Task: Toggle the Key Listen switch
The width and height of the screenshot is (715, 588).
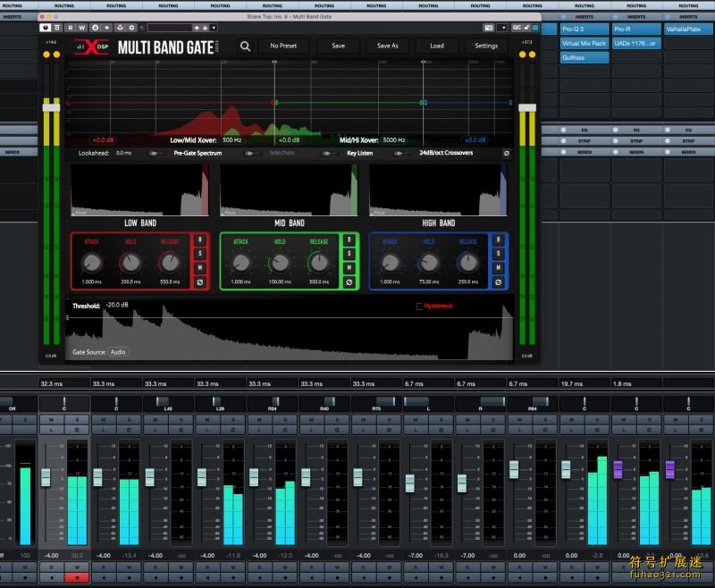Action: [327, 153]
